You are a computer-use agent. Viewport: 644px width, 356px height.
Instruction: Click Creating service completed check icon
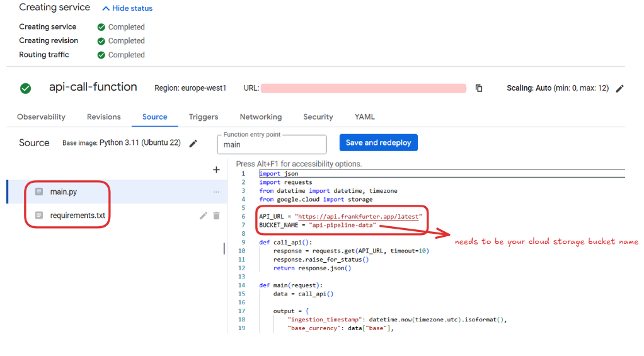[101, 27]
